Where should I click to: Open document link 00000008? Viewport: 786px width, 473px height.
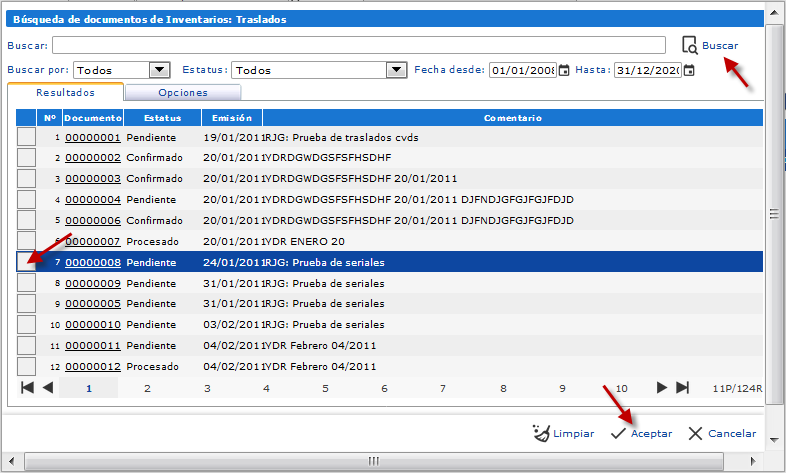pyautogui.click(x=93, y=262)
